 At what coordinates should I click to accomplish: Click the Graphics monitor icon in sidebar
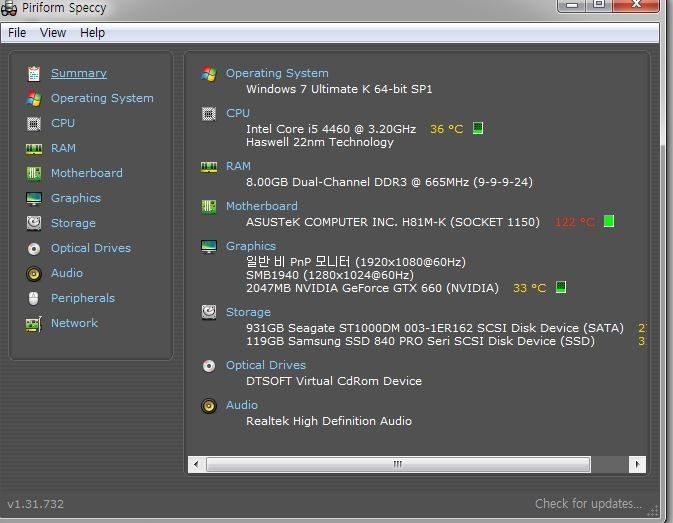coord(34,198)
